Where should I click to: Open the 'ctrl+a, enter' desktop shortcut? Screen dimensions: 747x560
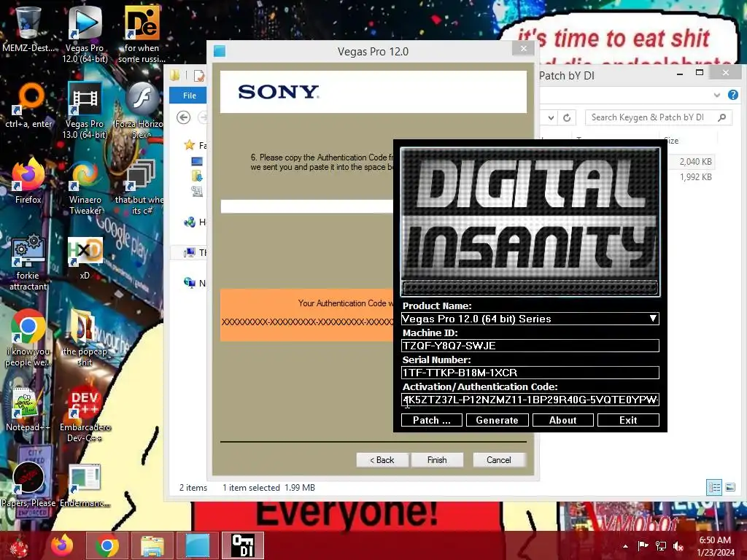click(28, 105)
